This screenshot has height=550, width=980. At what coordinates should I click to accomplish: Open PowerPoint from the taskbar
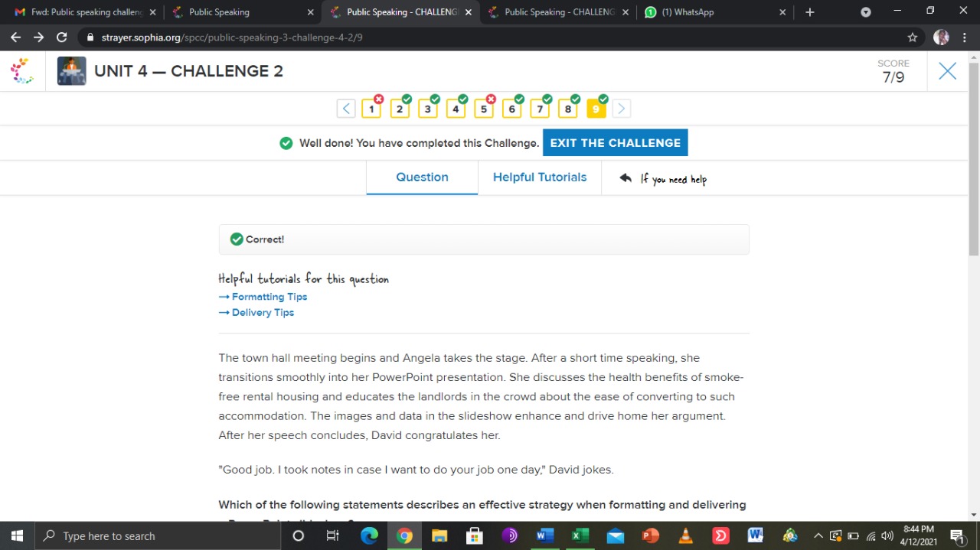pyautogui.click(x=650, y=535)
